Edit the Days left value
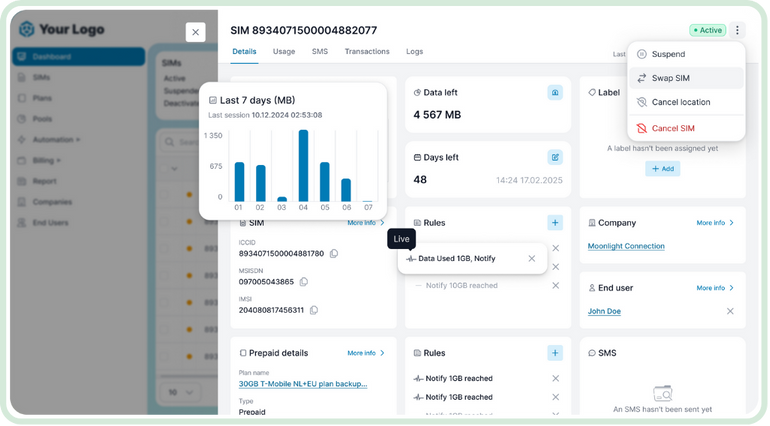 [x=554, y=157]
